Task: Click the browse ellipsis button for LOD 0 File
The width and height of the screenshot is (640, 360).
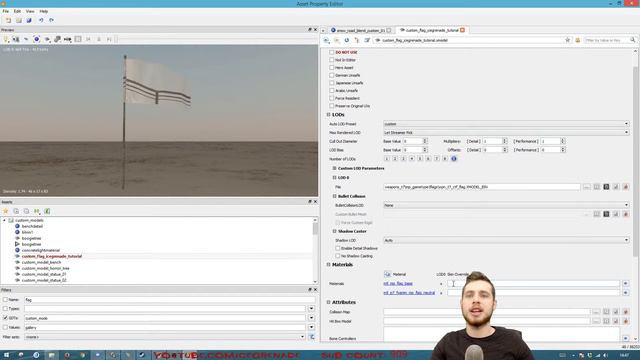Action: click(x=587, y=187)
